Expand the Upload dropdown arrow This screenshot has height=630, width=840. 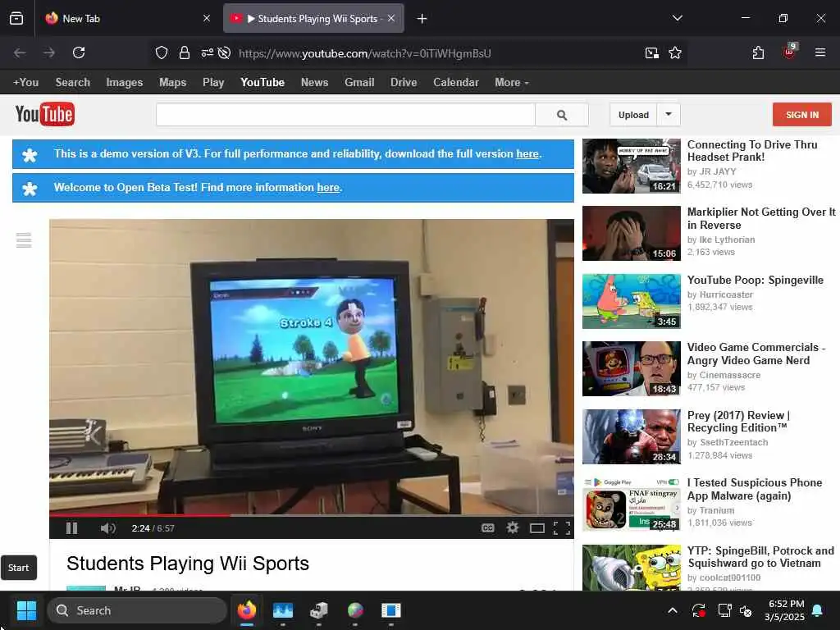click(x=669, y=115)
